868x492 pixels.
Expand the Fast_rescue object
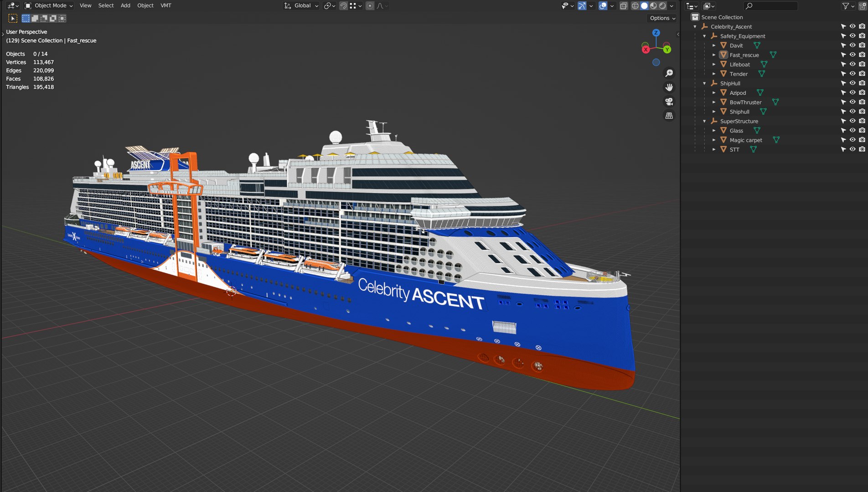point(714,55)
